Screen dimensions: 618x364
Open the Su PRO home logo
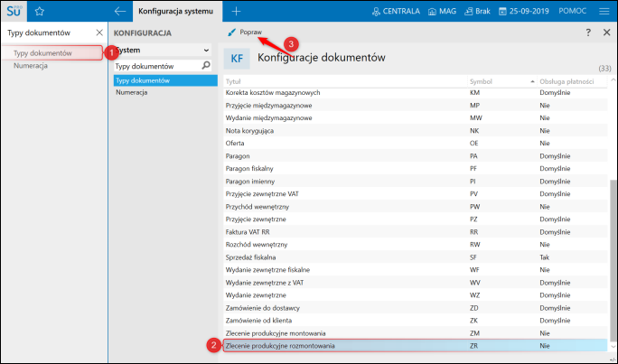14,11
